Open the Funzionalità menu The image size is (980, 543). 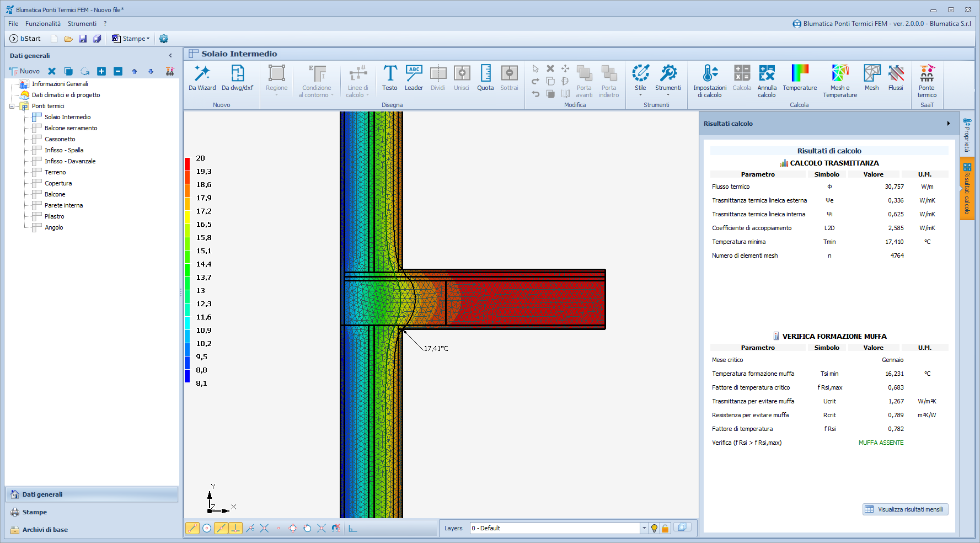[x=42, y=24]
